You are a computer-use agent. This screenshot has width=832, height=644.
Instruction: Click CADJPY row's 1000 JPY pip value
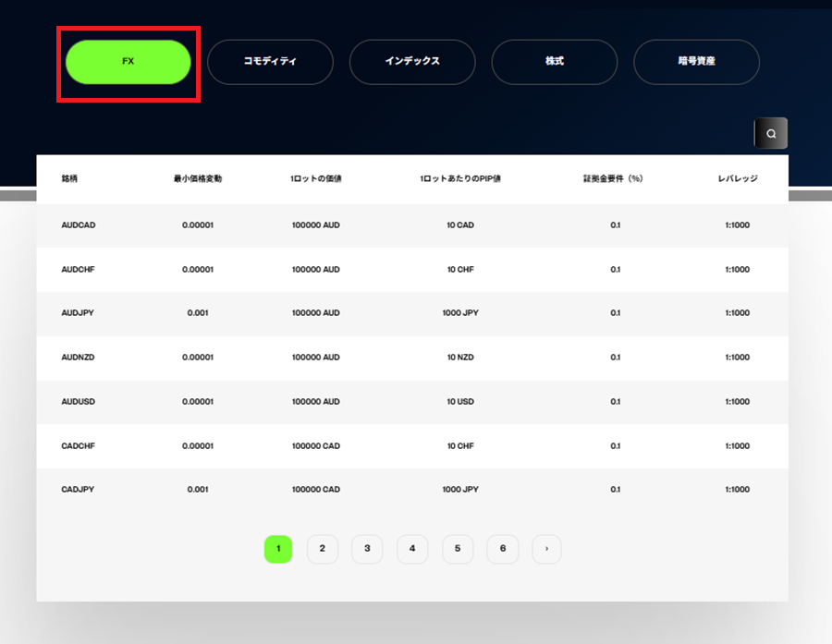pyautogui.click(x=460, y=490)
